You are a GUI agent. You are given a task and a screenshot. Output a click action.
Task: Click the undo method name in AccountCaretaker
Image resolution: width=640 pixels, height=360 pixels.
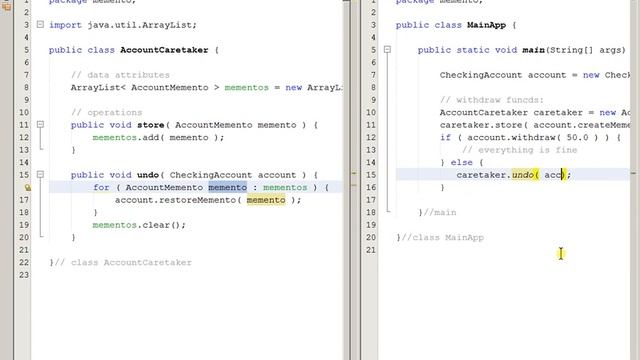pyautogui.click(x=148, y=175)
